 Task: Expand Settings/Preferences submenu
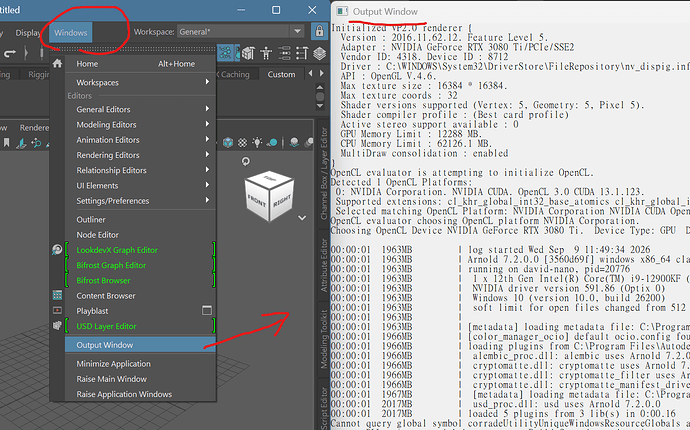[140, 201]
